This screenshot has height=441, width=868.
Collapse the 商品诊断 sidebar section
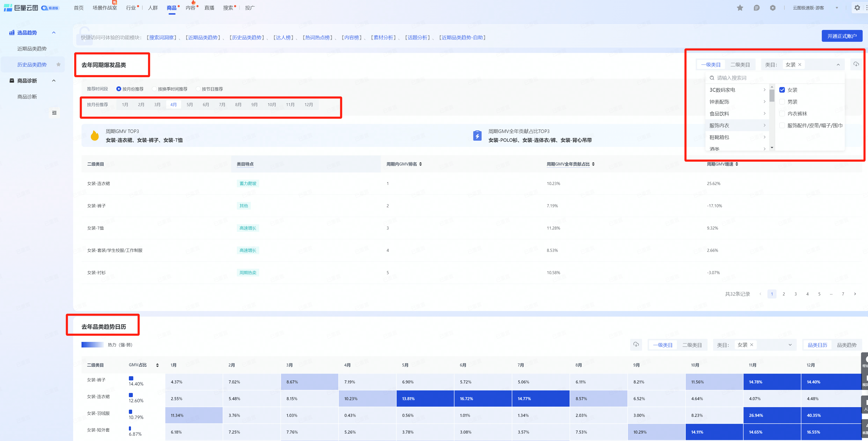coord(54,81)
